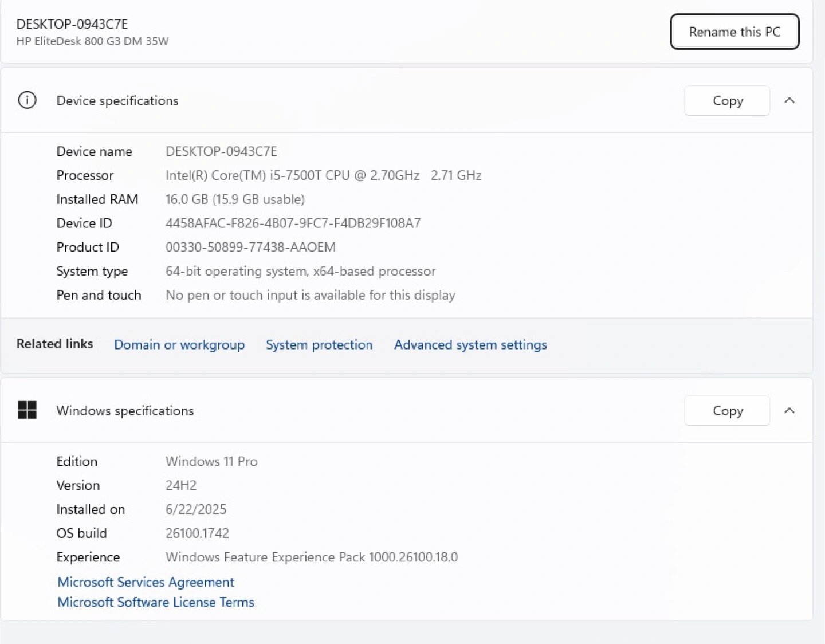This screenshot has width=825, height=644.
Task: Select the System type value text
Action: pyautogui.click(x=301, y=272)
